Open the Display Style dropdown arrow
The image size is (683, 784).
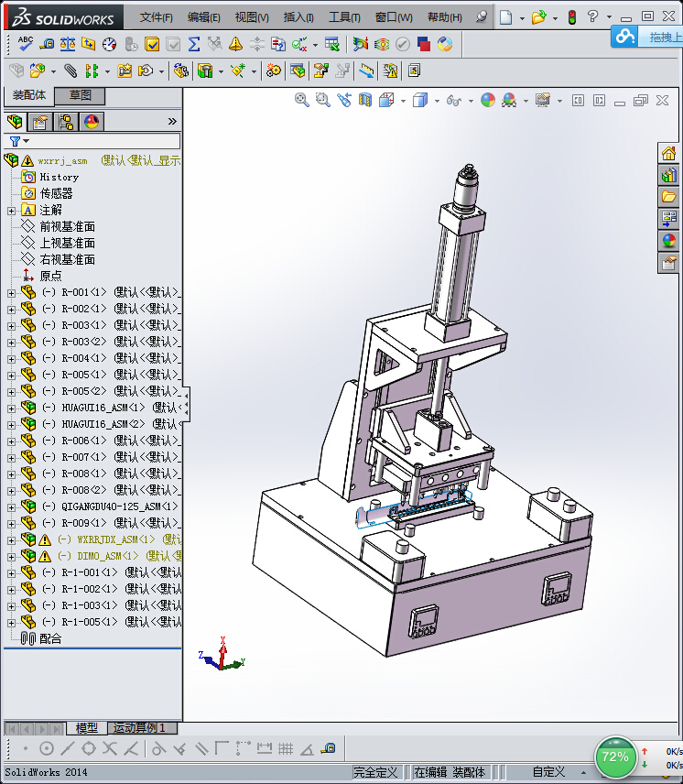437,101
